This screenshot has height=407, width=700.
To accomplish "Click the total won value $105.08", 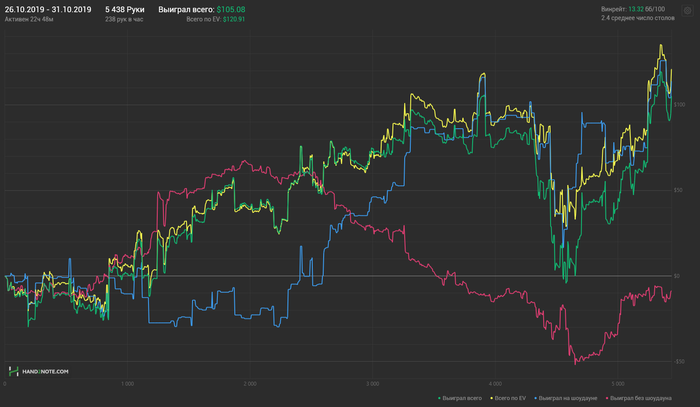I will tap(231, 9).
